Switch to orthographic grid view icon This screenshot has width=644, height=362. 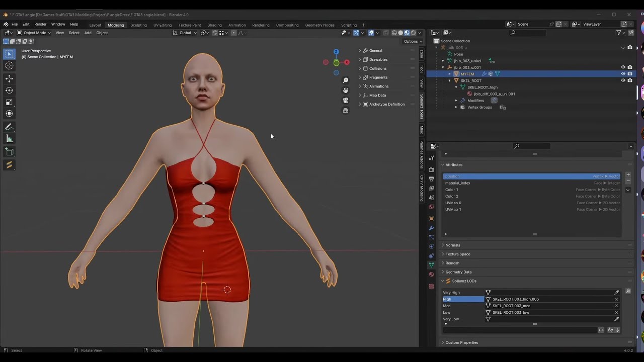(x=345, y=111)
